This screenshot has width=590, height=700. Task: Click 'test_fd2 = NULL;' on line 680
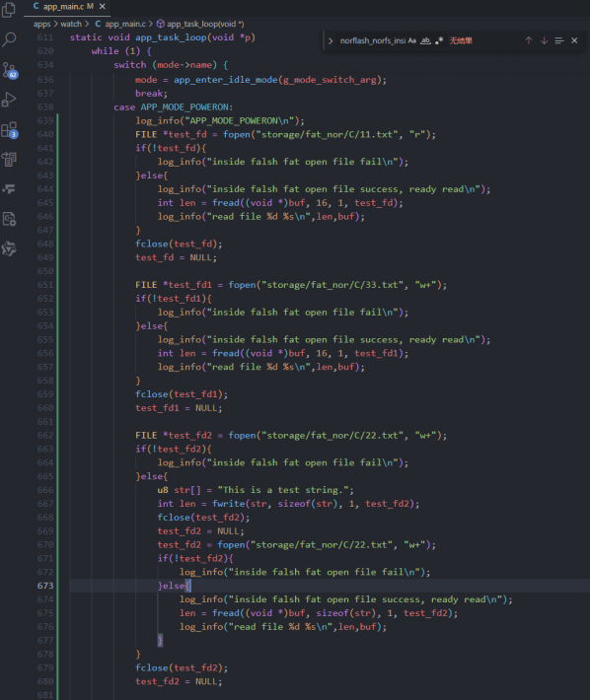(179, 681)
